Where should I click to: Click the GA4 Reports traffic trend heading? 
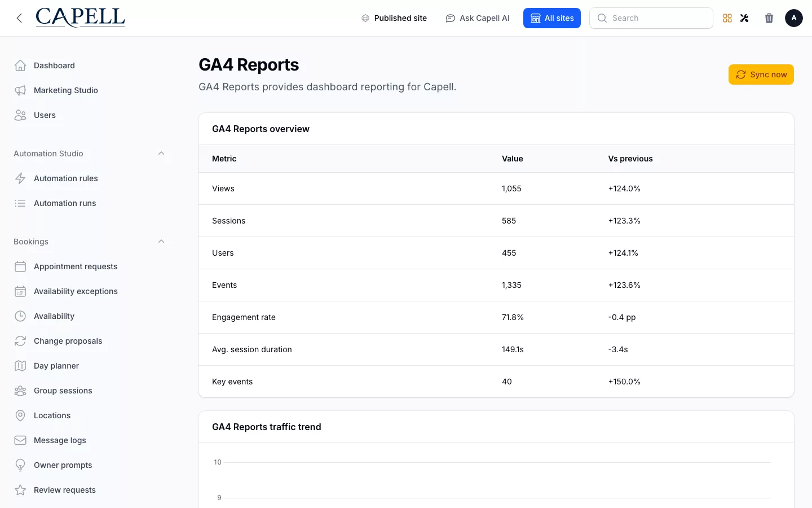[267, 427]
